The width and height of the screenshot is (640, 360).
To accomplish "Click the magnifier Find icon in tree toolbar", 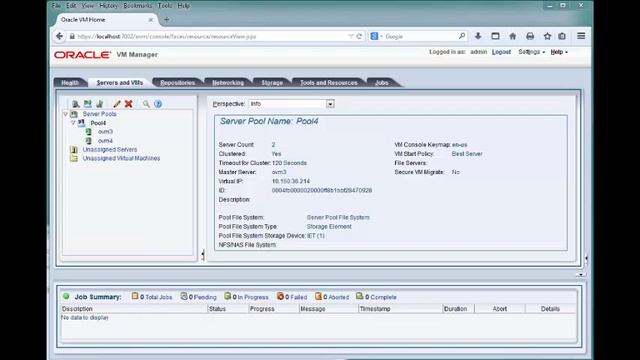I will (x=146, y=104).
